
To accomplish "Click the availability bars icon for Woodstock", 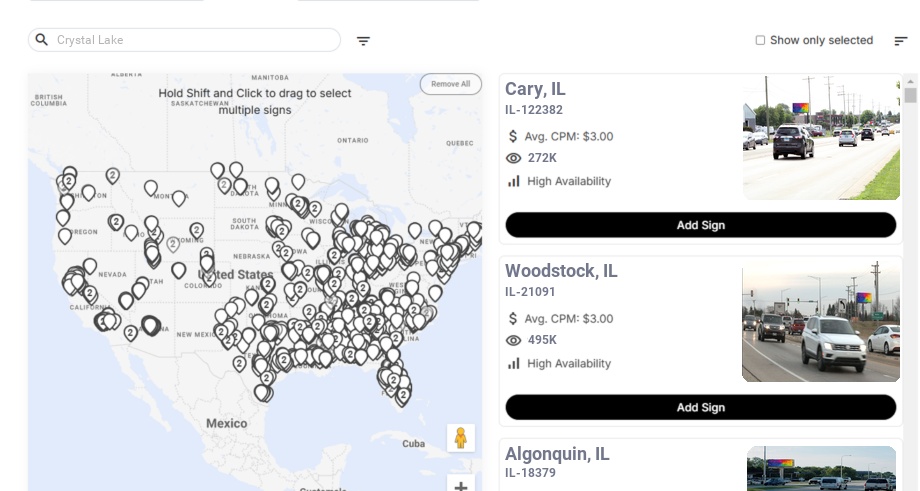I will click(514, 364).
